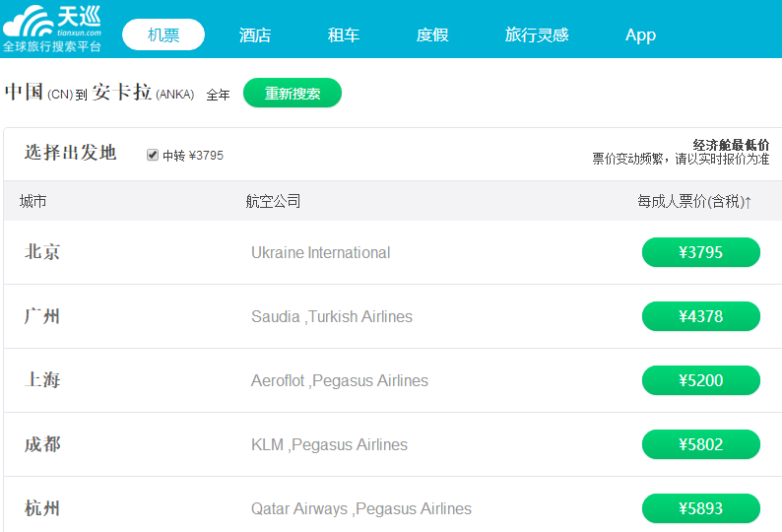The width and height of the screenshot is (782, 532).
Task: Select the 杭州 city row
Action: coord(393,504)
